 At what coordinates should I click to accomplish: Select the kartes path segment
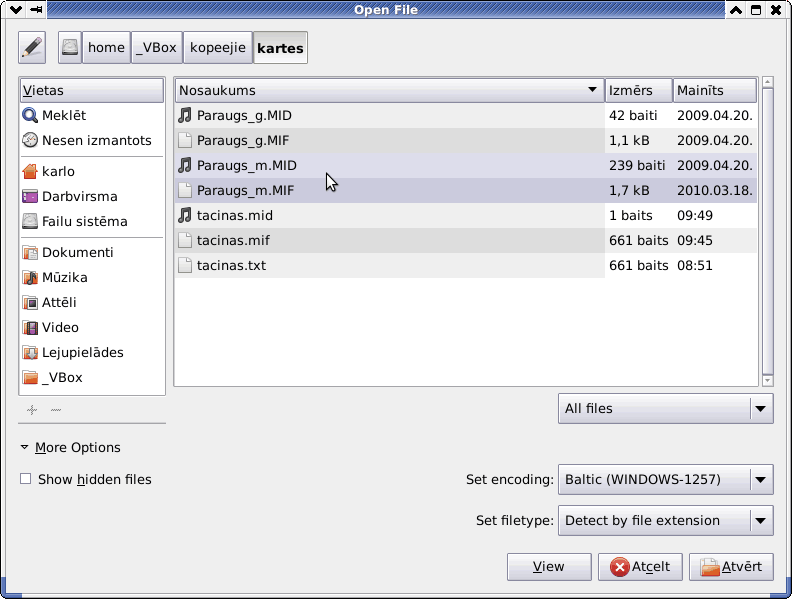tap(280, 47)
